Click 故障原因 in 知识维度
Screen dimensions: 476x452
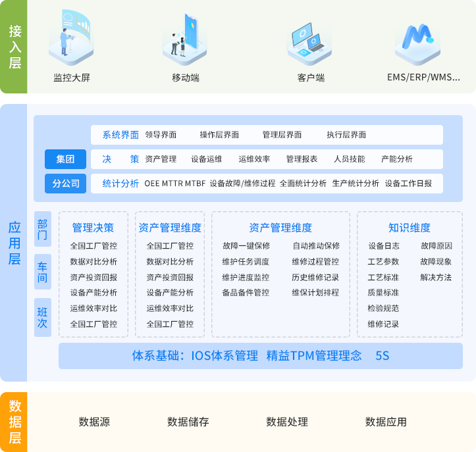436,245
